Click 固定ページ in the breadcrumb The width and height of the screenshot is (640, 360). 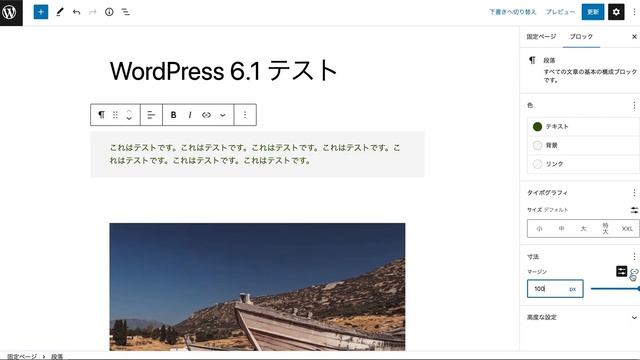tap(22, 356)
